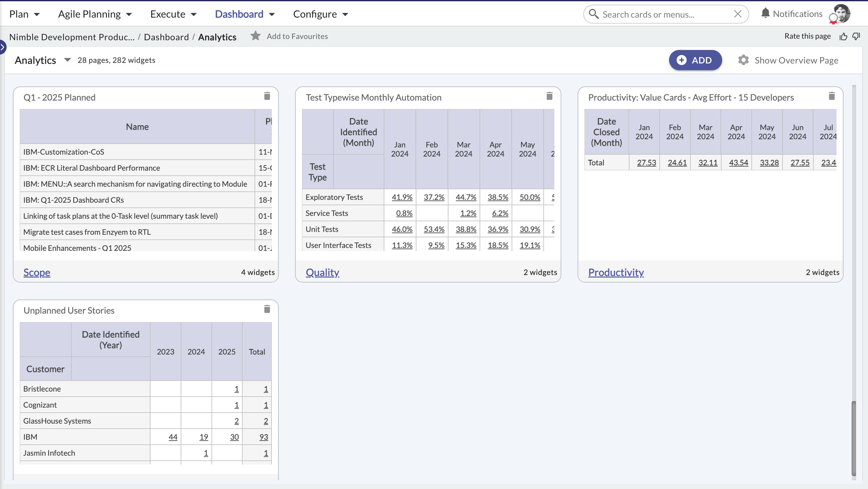868x489 pixels.
Task: Click the ADD button
Action: coord(695,60)
